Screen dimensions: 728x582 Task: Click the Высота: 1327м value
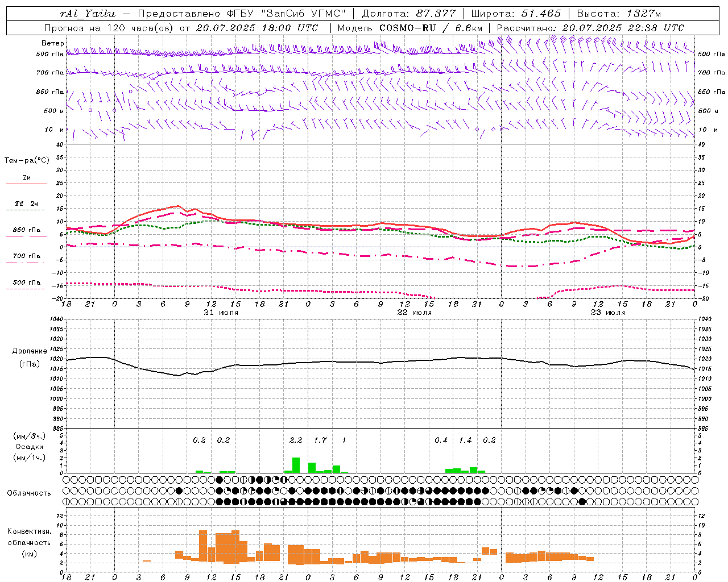point(619,14)
